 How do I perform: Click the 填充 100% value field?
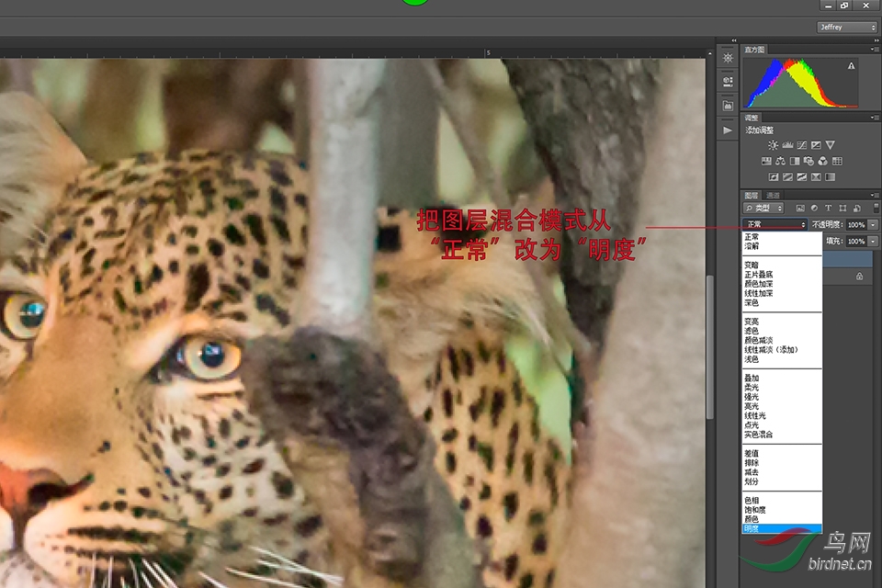pos(856,242)
